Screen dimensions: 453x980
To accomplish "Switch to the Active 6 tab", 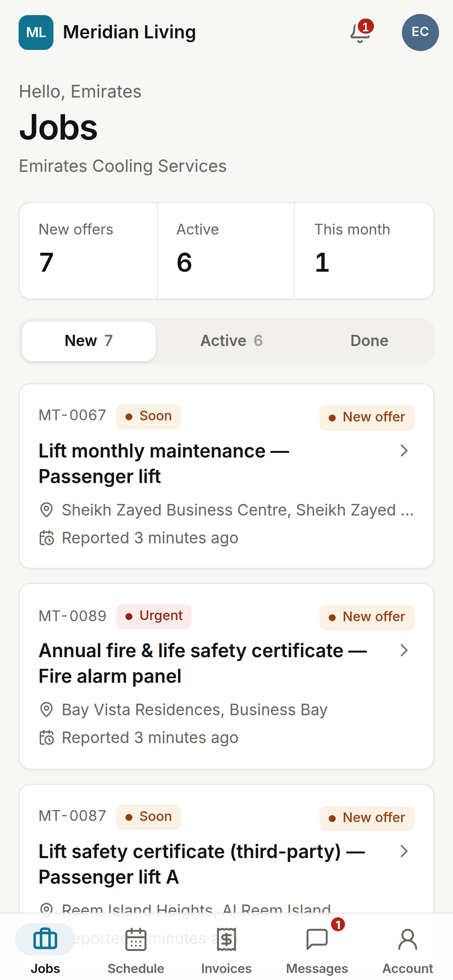I will tap(232, 341).
